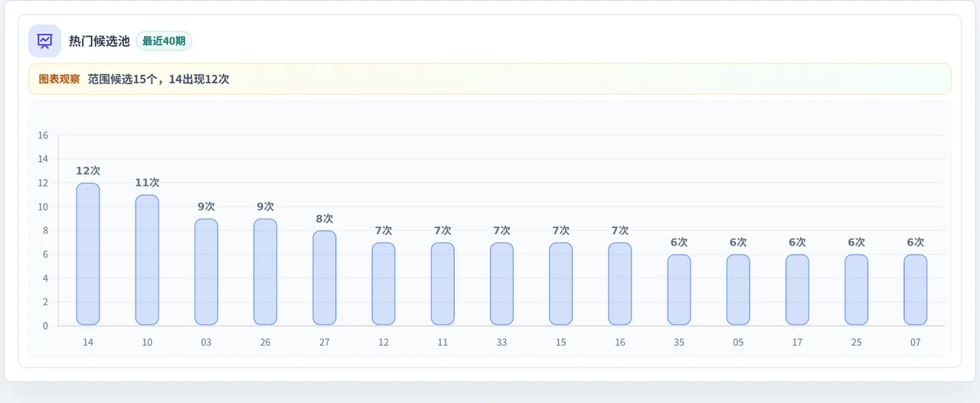Image resolution: width=980 pixels, height=403 pixels.
Task: Click the 12次 value label
Action: point(88,171)
